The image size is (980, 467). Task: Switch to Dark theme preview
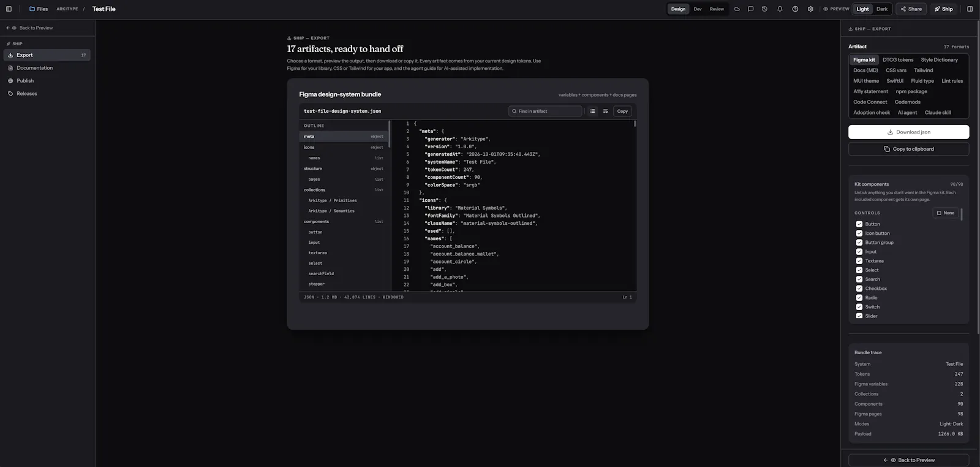tap(882, 9)
